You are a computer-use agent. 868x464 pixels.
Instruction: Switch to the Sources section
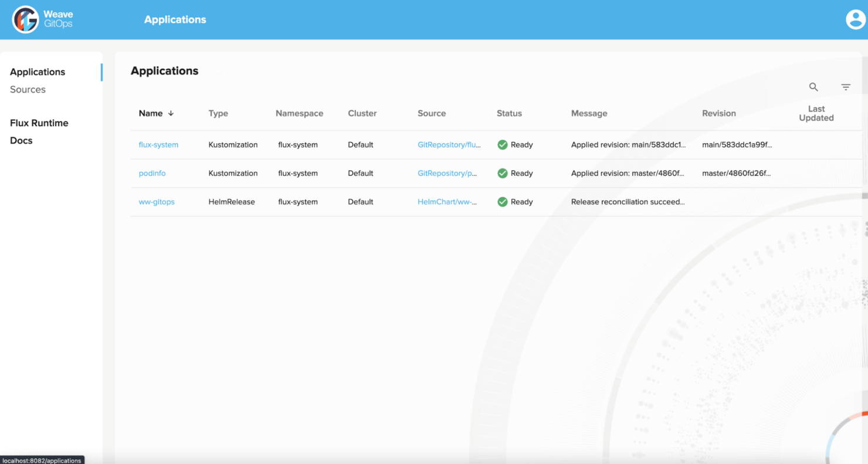[28, 89]
